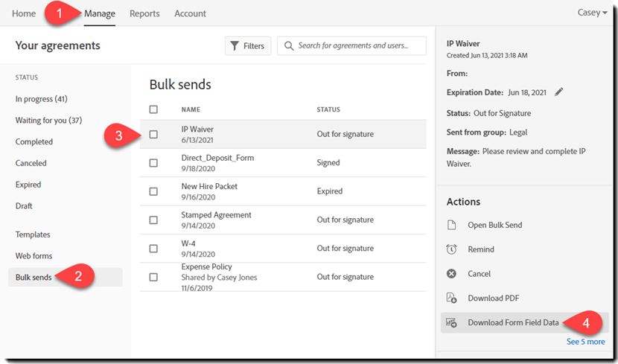Click the search magnifier icon
This screenshot has height=364, width=618.
pyautogui.click(x=289, y=46)
